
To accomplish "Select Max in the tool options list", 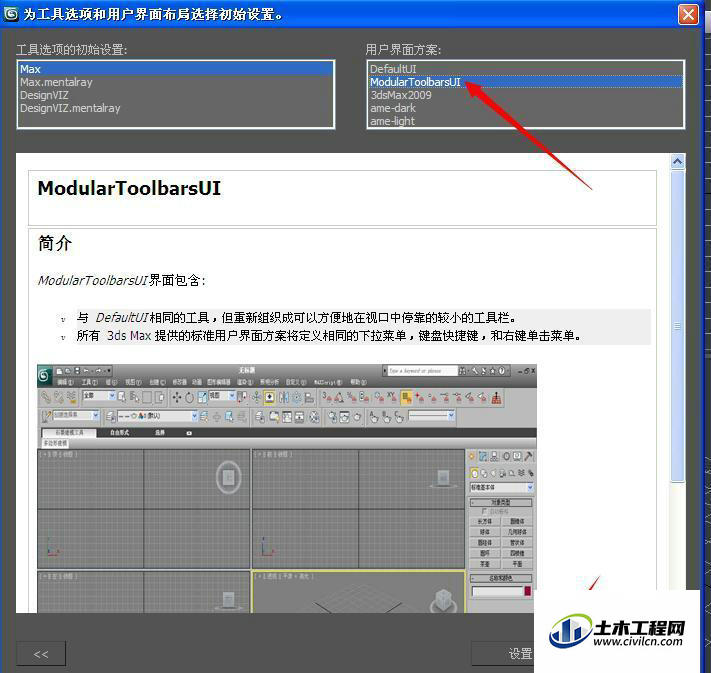I will pos(175,69).
